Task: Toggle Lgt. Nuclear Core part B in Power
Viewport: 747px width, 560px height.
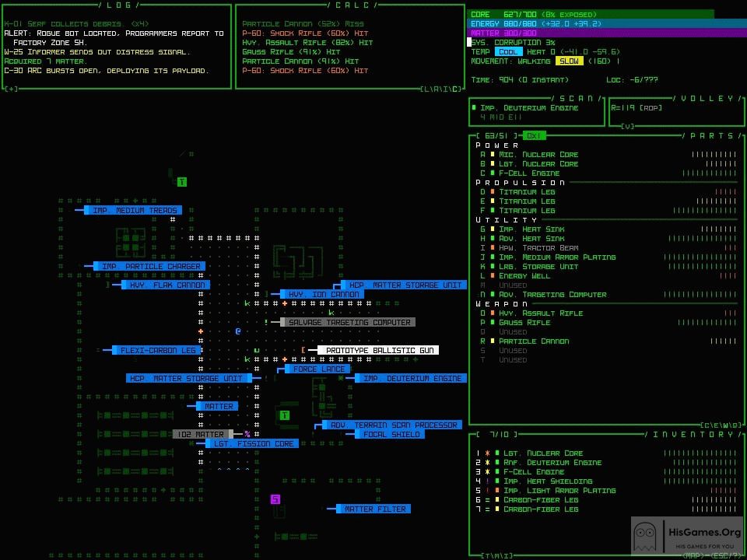Action: [x=608, y=163]
